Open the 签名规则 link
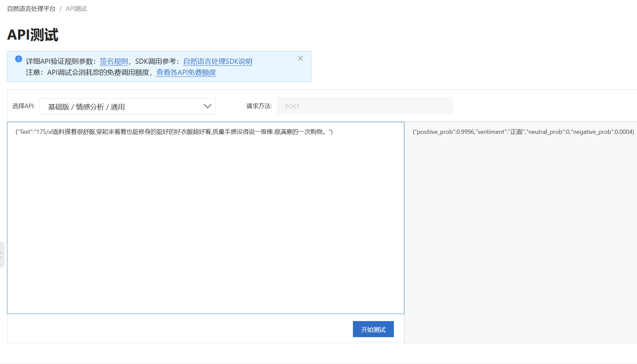The image size is (637, 364). pyautogui.click(x=114, y=61)
